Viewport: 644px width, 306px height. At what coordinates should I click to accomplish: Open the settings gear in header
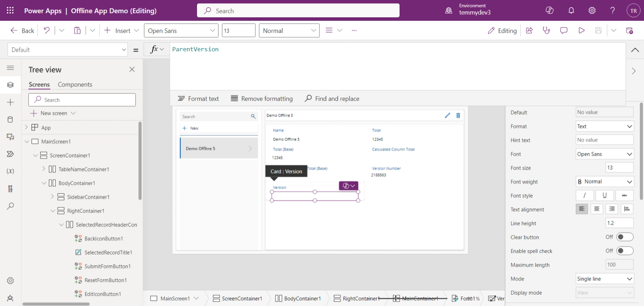[x=592, y=11]
